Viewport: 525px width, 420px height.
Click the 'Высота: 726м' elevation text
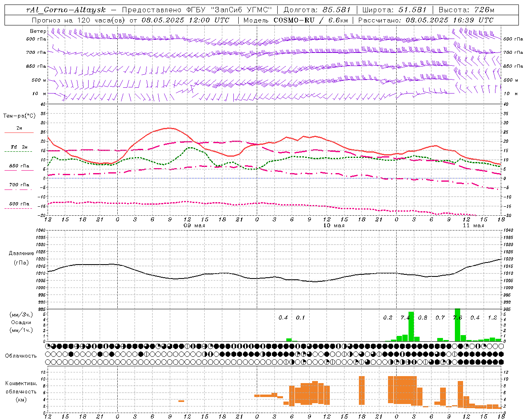[x=466, y=10]
